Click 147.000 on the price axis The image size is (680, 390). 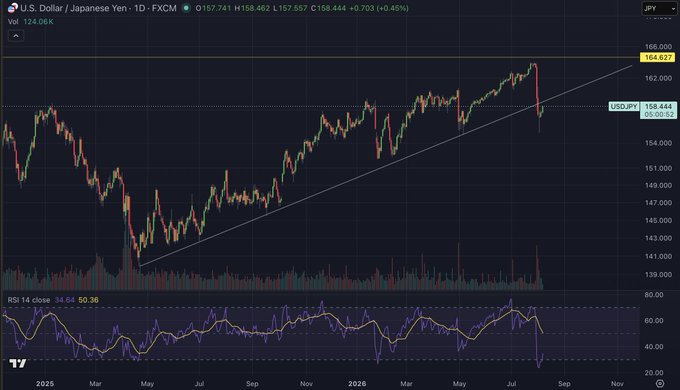pyautogui.click(x=658, y=203)
